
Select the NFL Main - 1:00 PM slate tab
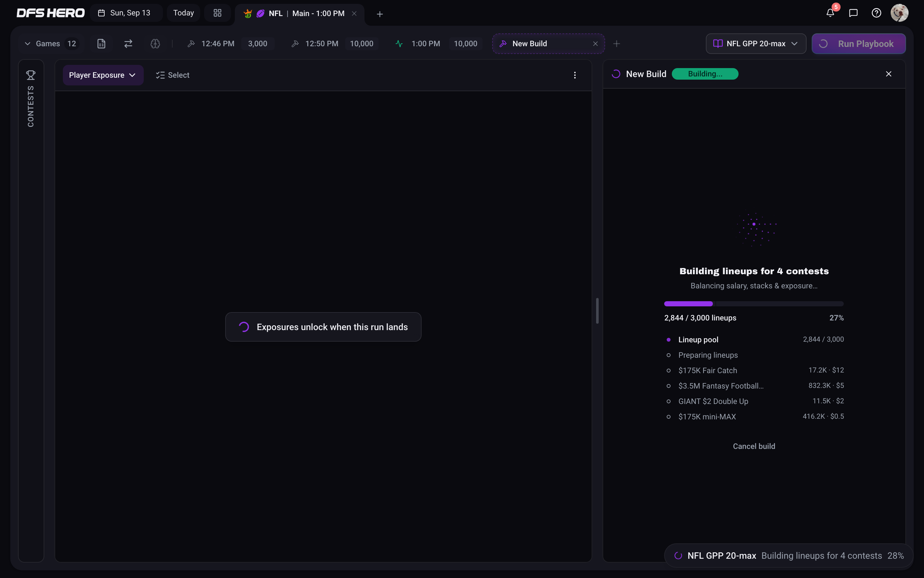click(299, 13)
